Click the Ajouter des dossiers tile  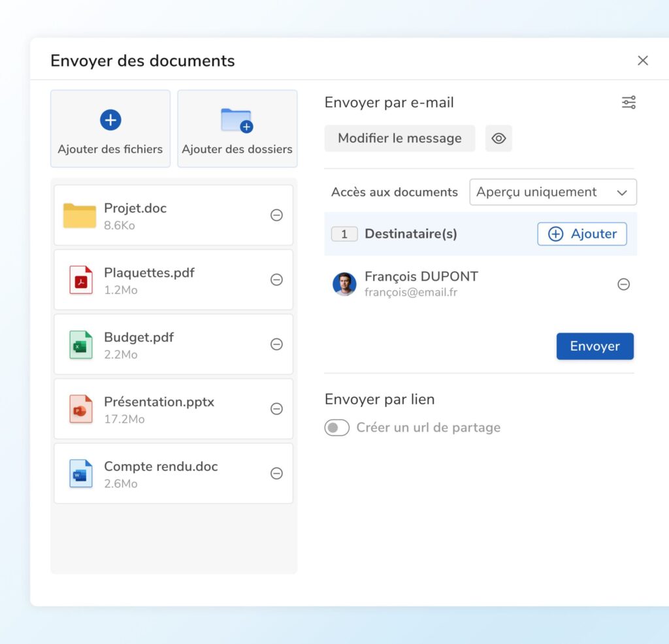click(x=237, y=129)
